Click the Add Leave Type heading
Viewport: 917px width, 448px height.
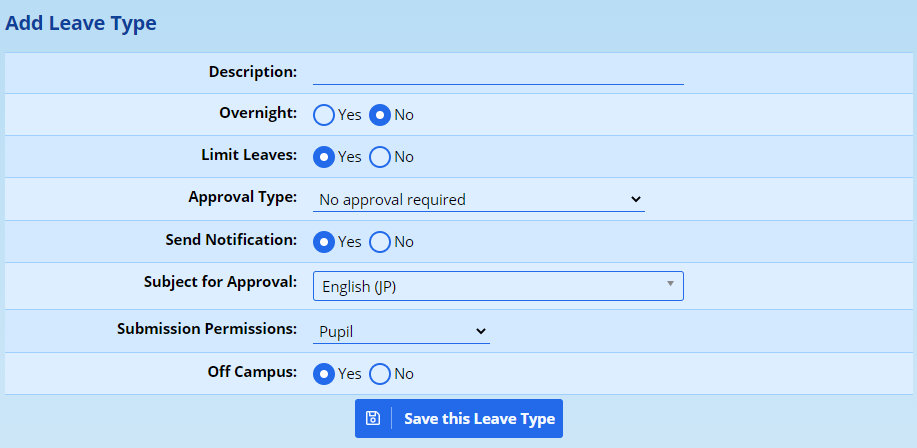[81, 23]
